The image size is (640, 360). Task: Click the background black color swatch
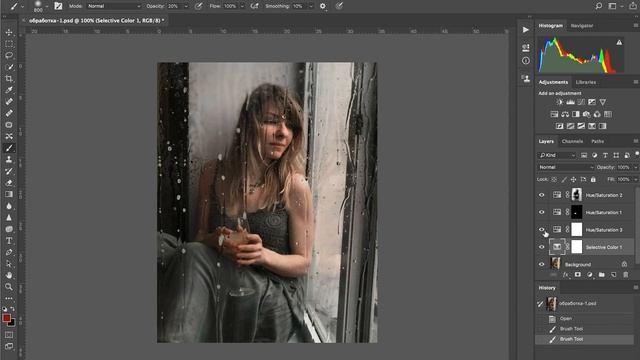13,323
